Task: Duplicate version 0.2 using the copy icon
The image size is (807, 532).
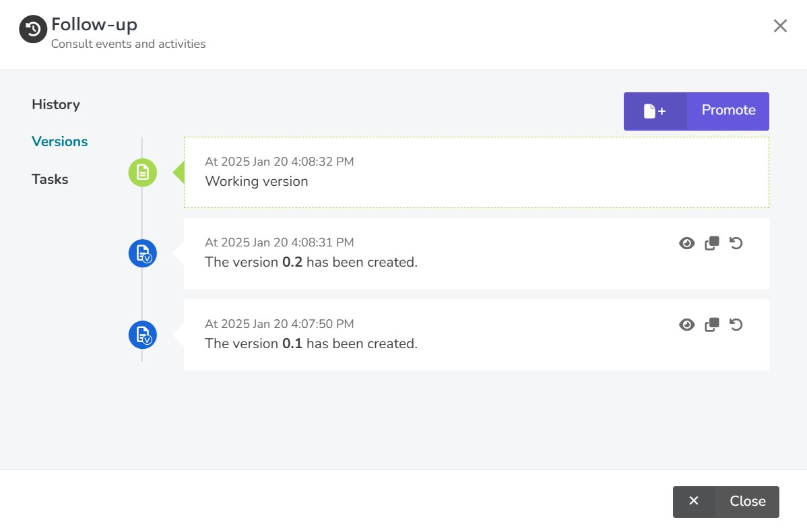Action: (x=712, y=243)
